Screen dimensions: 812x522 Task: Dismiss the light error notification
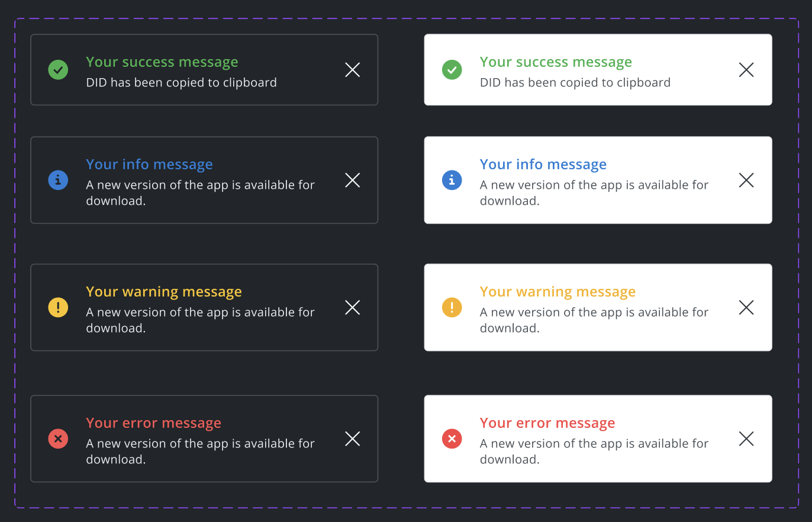pos(746,439)
